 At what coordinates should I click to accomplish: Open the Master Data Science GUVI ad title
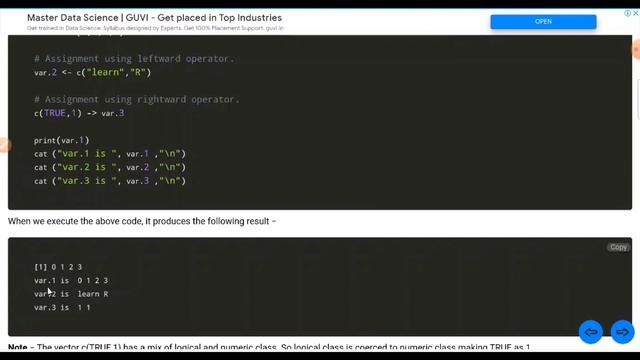coord(154,18)
